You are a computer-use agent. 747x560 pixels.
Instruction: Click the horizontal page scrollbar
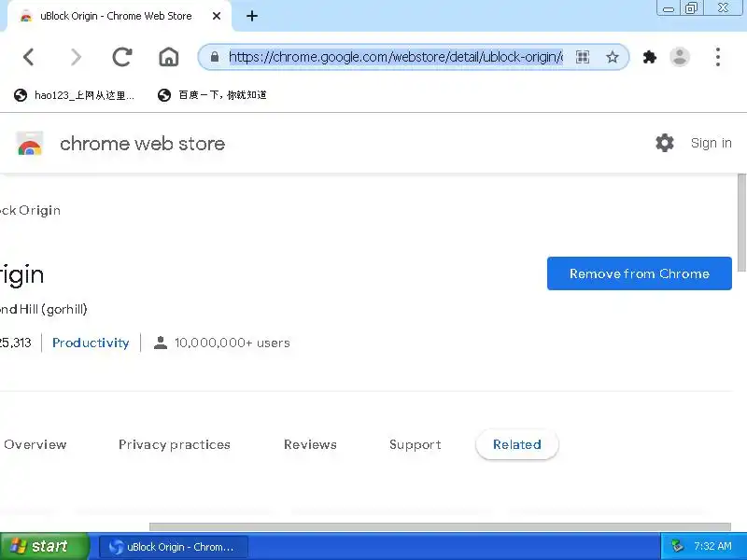click(440, 526)
